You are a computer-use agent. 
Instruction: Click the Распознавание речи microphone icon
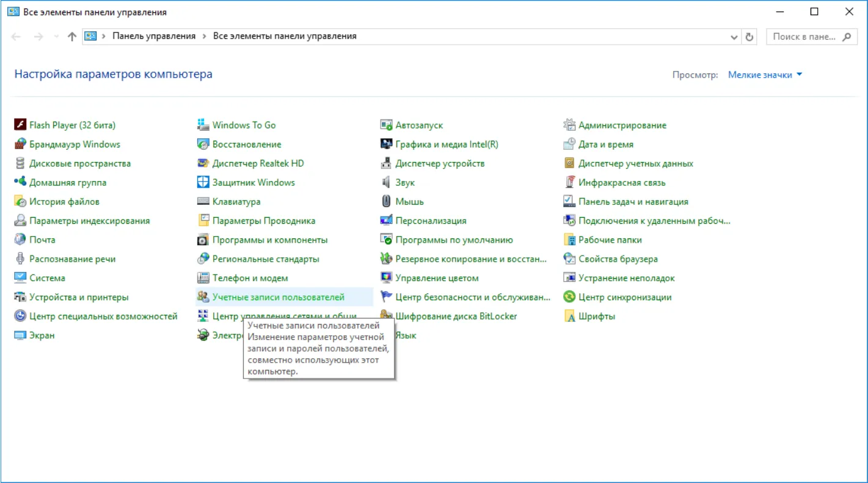(x=20, y=259)
